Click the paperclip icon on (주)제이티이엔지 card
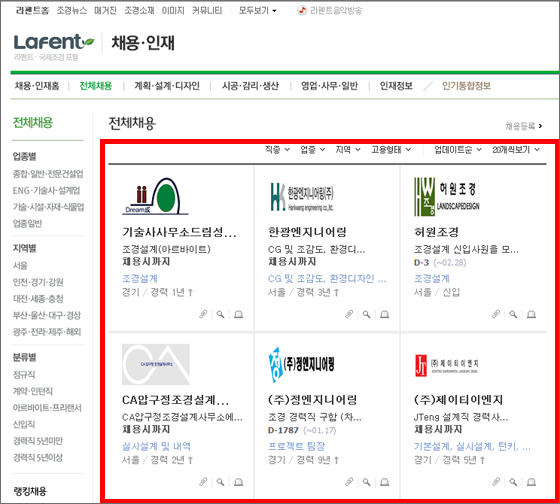The width and height of the screenshot is (560, 504). click(x=496, y=482)
